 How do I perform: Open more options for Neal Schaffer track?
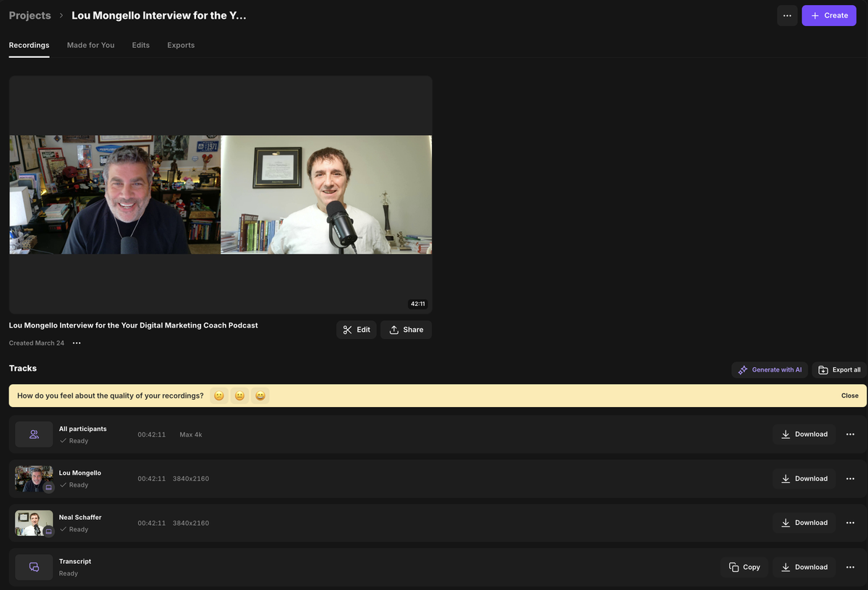(851, 523)
